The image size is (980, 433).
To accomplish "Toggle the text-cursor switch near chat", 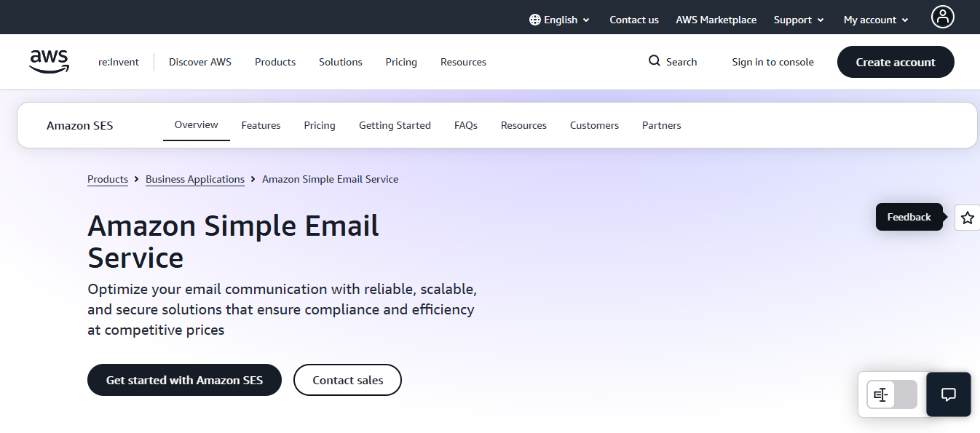I will (x=892, y=394).
